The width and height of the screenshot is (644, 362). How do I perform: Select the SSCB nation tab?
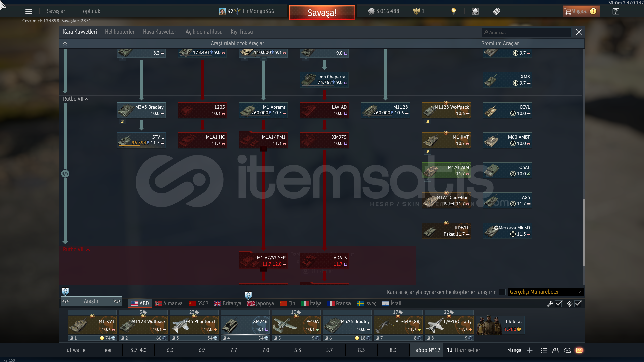(198, 304)
